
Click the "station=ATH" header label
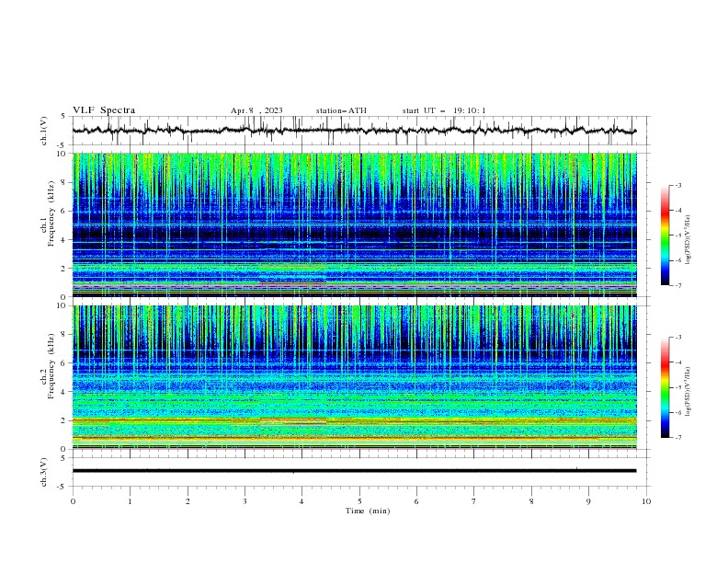[x=341, y=110]
